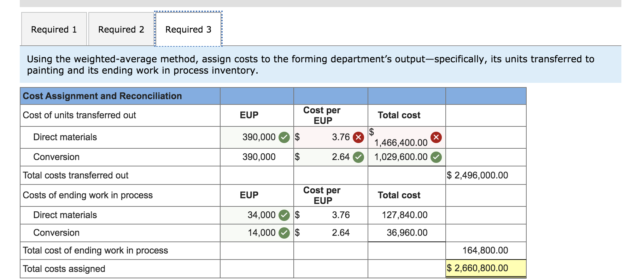Click red X icon beside 3.76 cost per EUP
Image resolution: width=644 pixels, height=279 pixels.
click(x=358, y=137)
